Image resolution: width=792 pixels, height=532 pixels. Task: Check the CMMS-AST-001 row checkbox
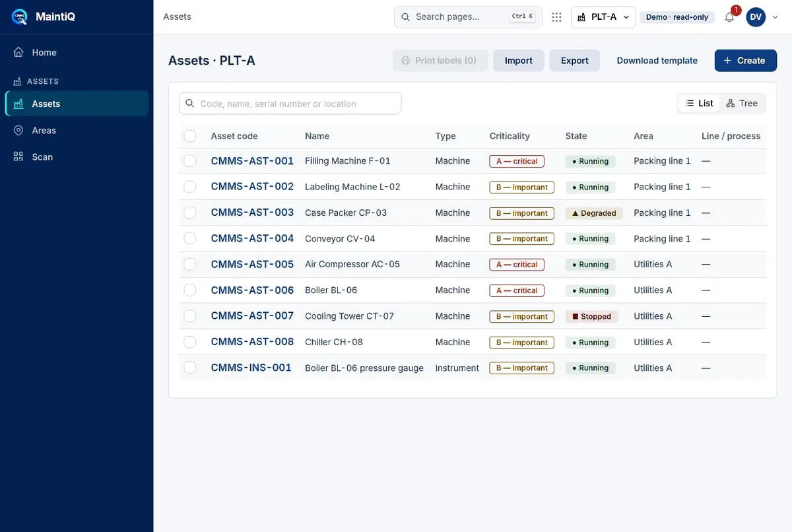pos(190,161)
